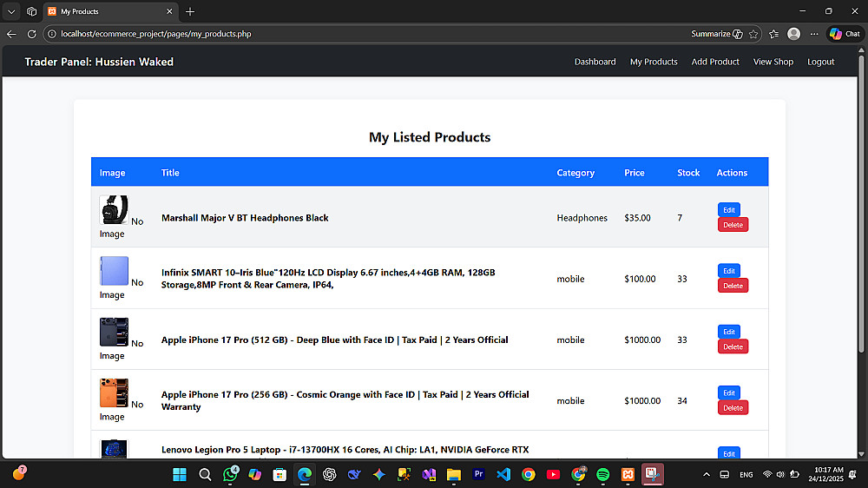Image resolution: width=868 pixels, height=488 pixels.
Task: Click the Price column header
Action: pos(635,173)
